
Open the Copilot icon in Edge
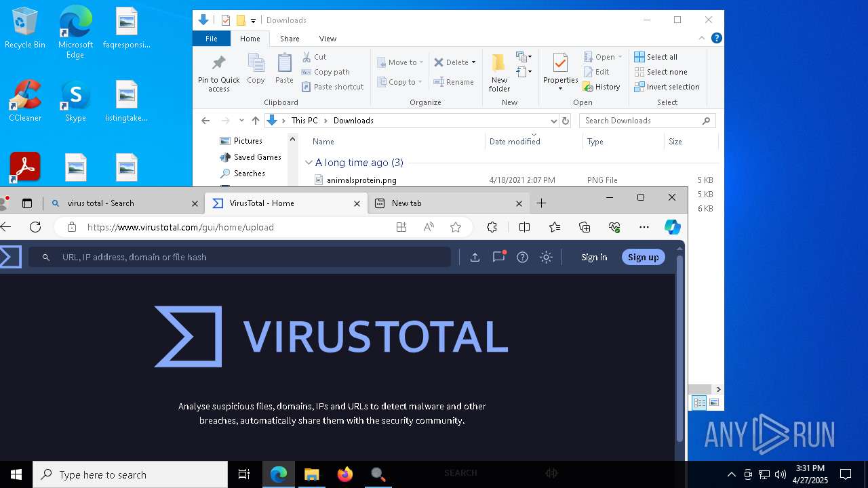(672, 227)
